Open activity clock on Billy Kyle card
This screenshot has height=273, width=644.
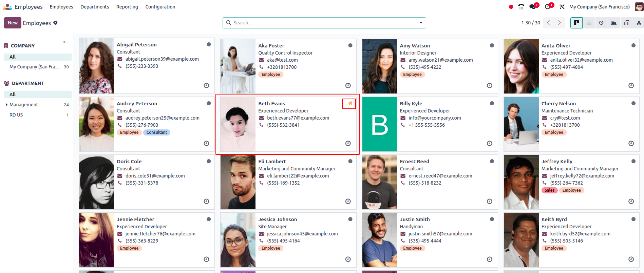[489, 143]
